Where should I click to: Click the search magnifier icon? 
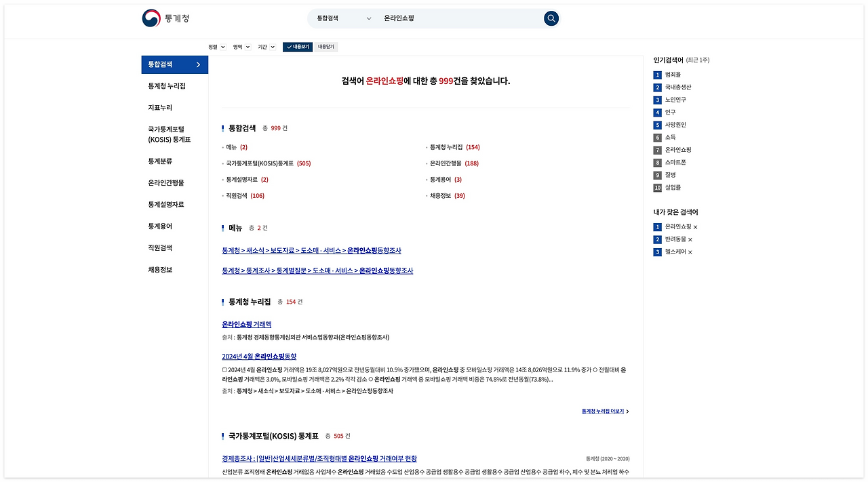550,18
